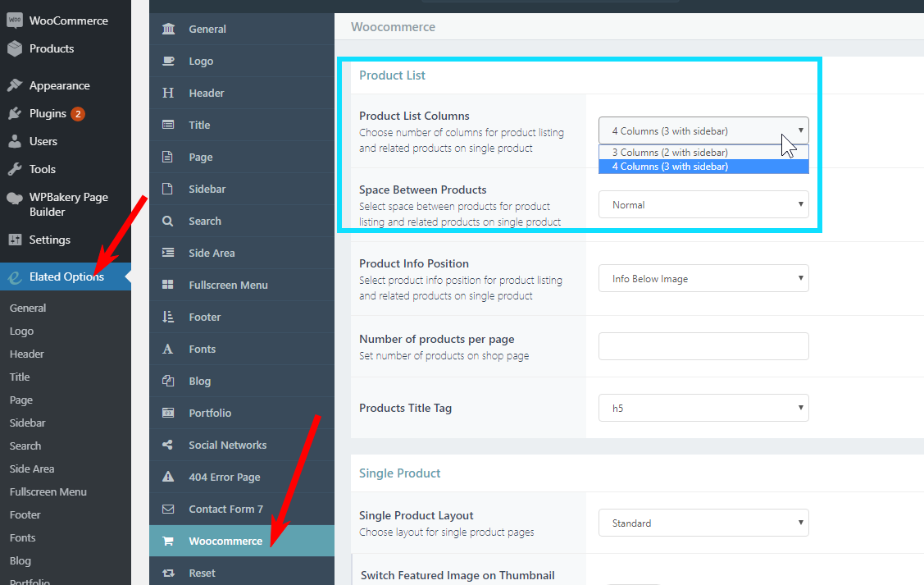Click the Settings sliders icon

click(15, 240)
